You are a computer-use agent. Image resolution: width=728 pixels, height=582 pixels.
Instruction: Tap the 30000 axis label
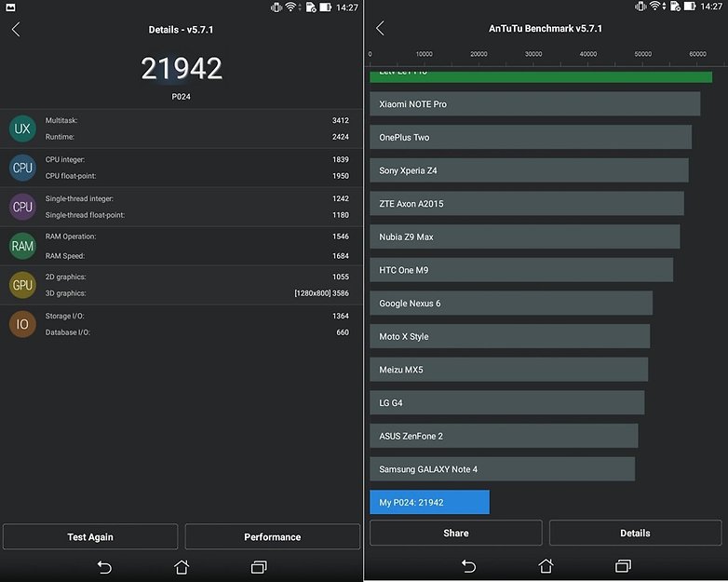(x=533, y=54)
